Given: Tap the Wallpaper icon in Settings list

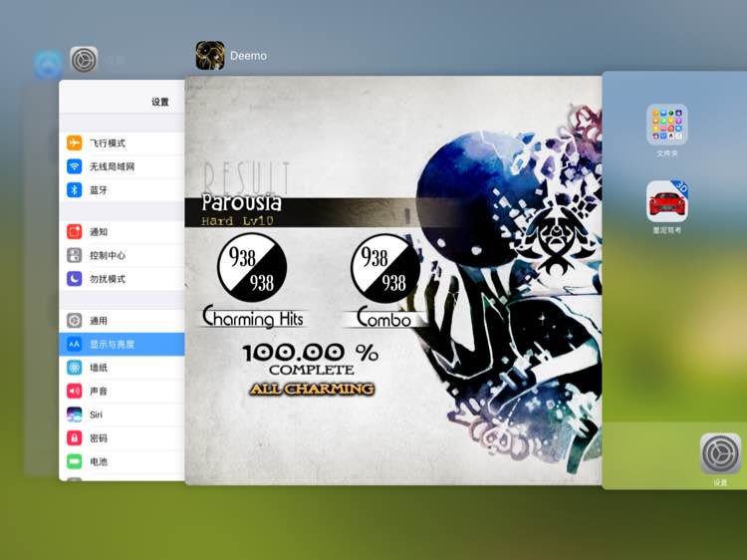Looking at the screenshot, I should (75, 368).
